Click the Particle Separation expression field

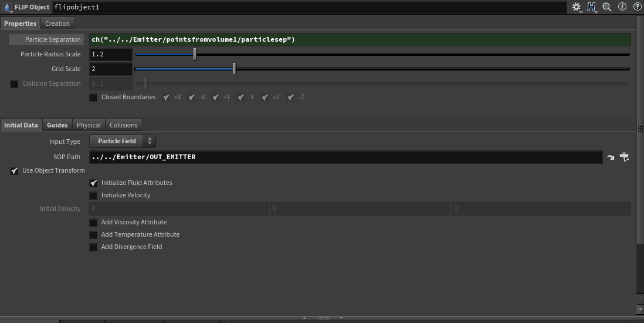pos(360,39)
